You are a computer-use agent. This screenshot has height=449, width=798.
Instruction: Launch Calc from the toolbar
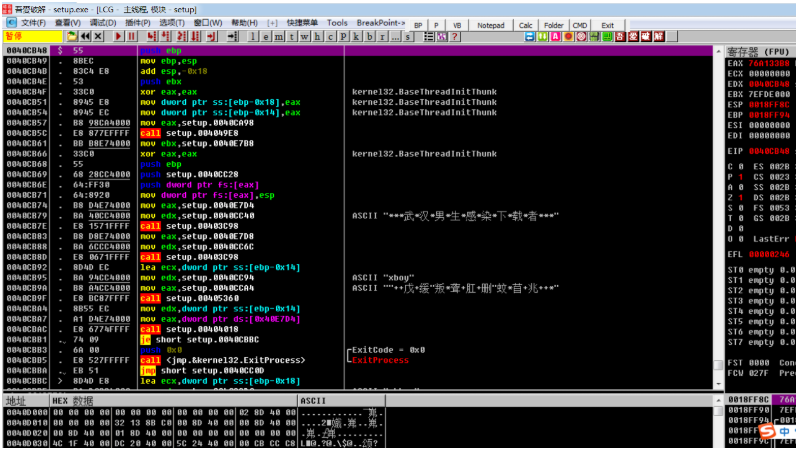click(525, 25)
